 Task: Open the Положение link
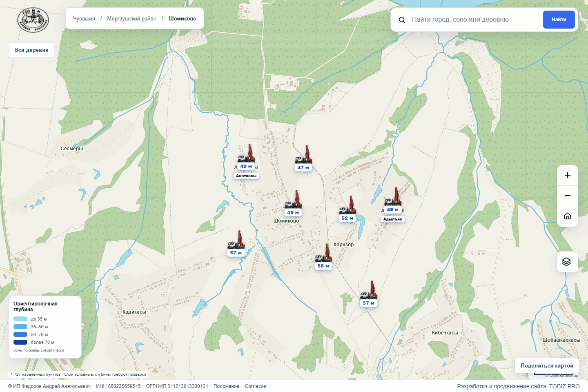click(226, 386)
